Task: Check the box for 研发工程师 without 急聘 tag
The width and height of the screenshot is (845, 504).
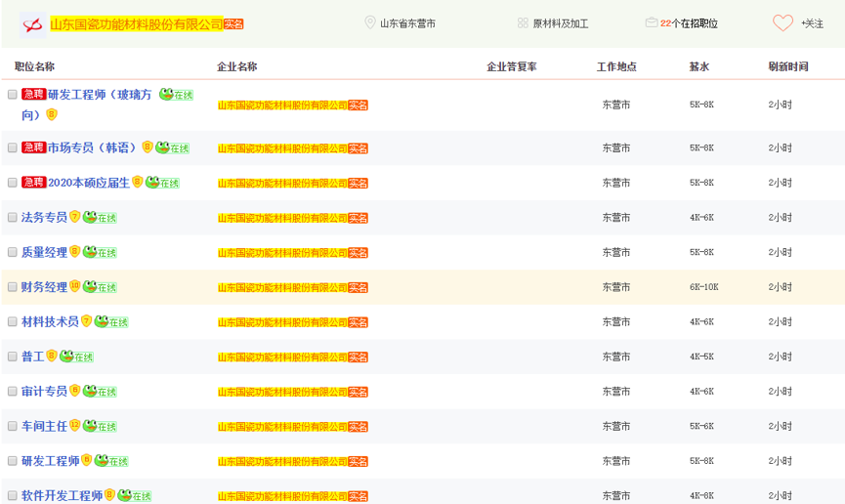Action: [x=13, y=461]
